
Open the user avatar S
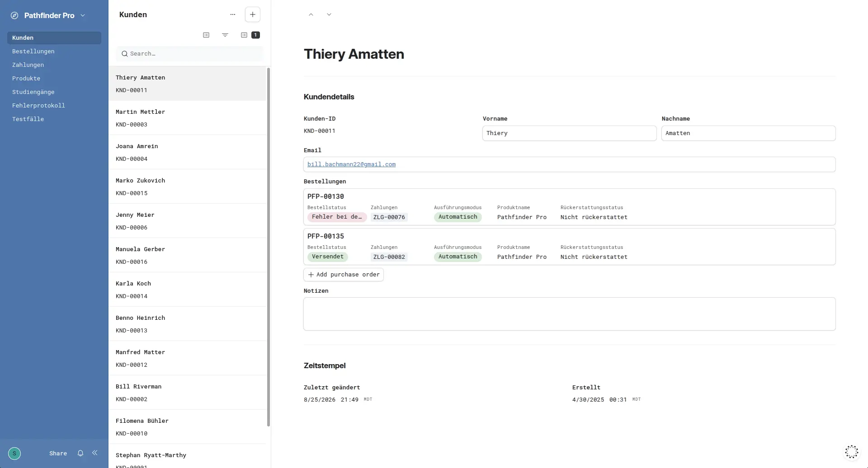[x=14, y=453]
